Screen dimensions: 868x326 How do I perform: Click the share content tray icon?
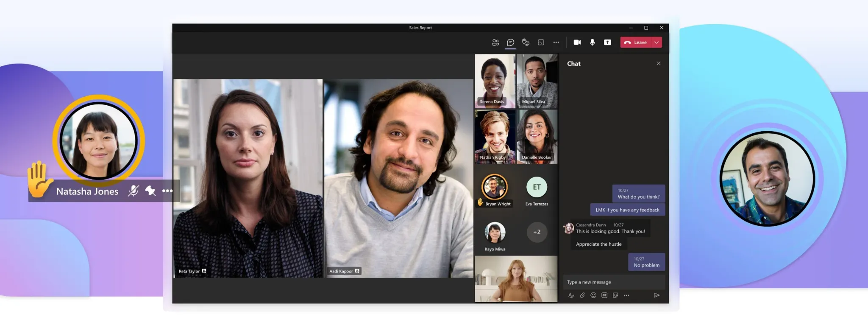coord(607,42)
